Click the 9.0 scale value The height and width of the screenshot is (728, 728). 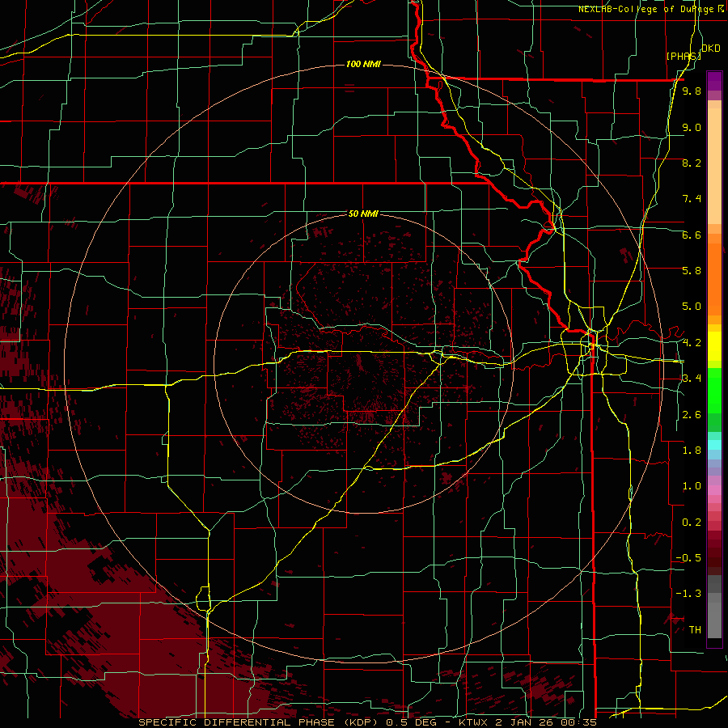tap(692, 127)
